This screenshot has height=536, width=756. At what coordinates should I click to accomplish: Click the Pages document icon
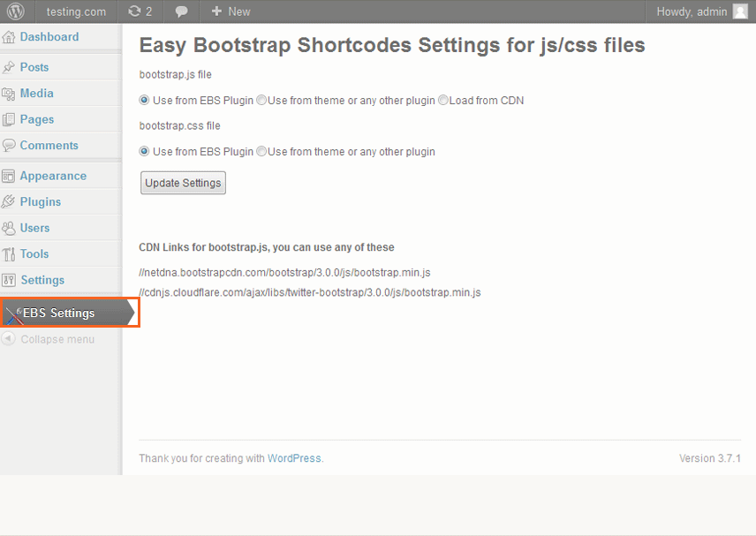pyautogui.click(x=9, y=119)
